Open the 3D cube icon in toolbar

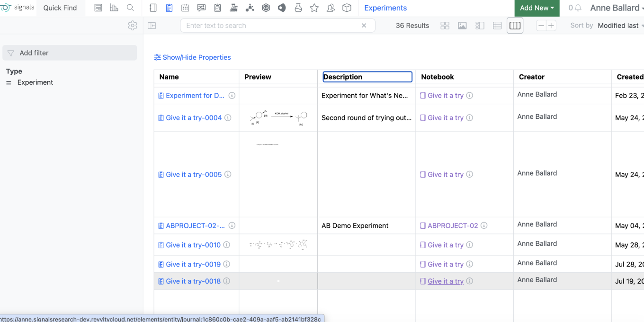click(347, 8)
